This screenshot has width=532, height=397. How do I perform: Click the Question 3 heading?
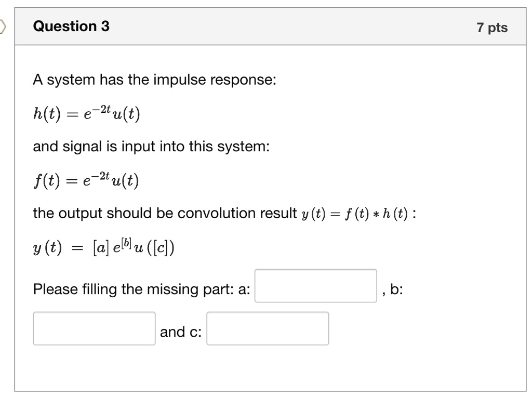[71, 26]
